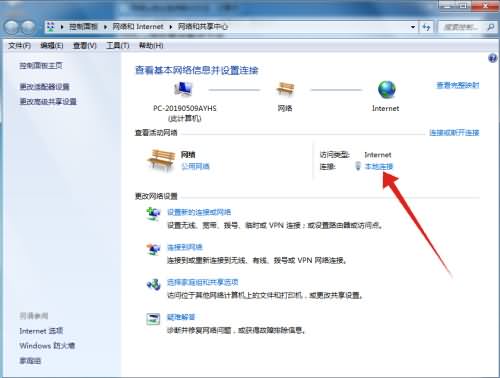Close the window
This screenshot has height=378, width=500.
tap(486, 6)
